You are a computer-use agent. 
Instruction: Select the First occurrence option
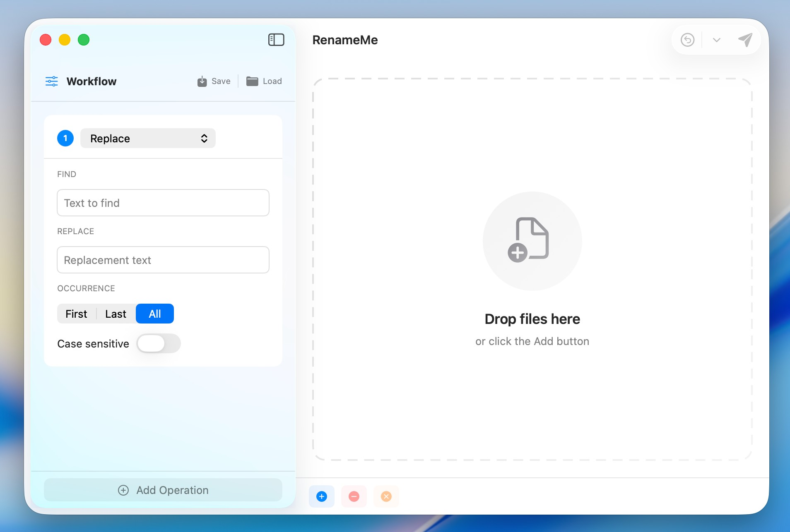coord(76,314)
